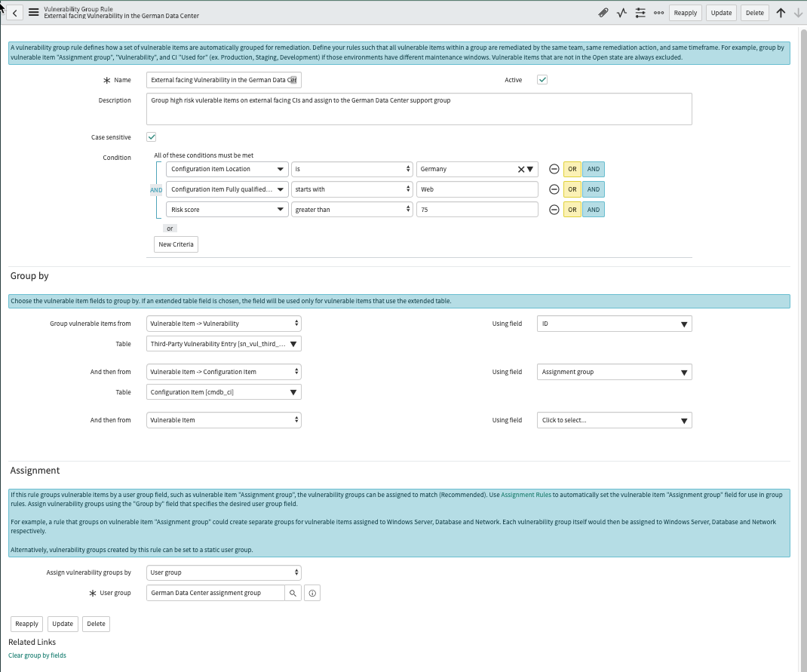Open the Configuration Item Location field dropdown
This screenshot has height=672, width=807.
(x=227, y=169)
